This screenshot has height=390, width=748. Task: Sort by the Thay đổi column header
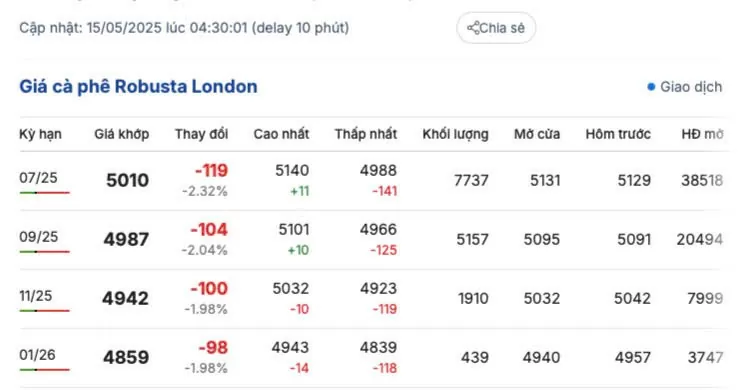point(201,134)
